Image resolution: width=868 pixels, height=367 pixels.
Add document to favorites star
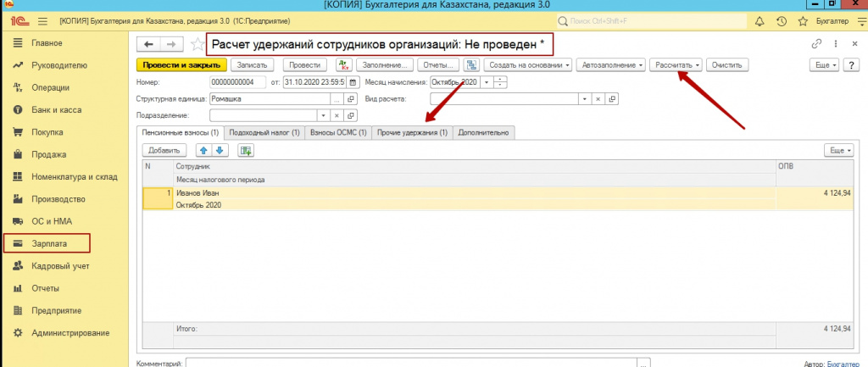tap(196, 44)
